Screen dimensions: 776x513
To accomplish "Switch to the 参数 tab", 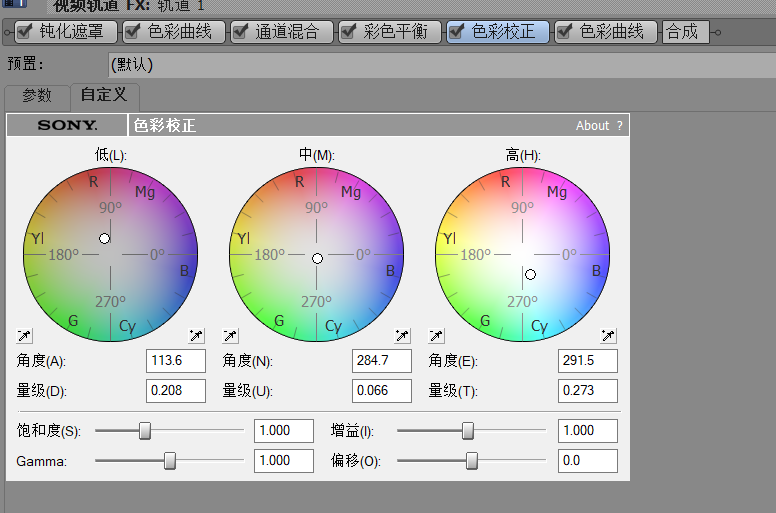I will coord(37,95).
